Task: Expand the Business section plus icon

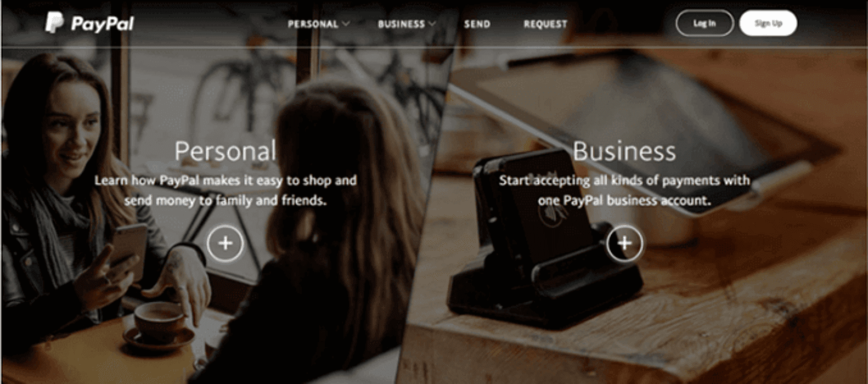Action: pos(624,243)
